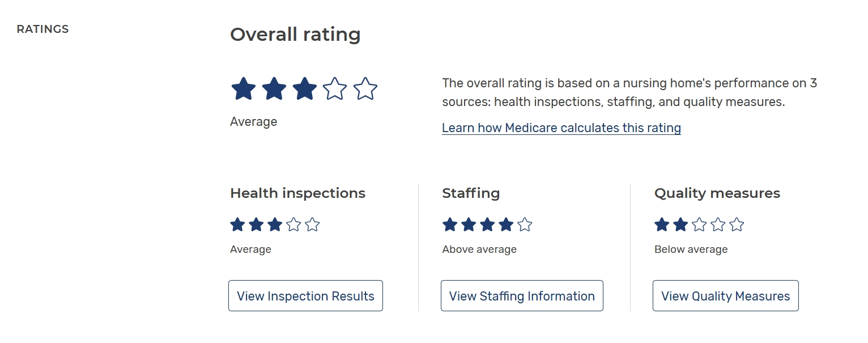
Task: Click the fourth filled star under Staffing
Action: pyautogui.click(x=506, y=225)
